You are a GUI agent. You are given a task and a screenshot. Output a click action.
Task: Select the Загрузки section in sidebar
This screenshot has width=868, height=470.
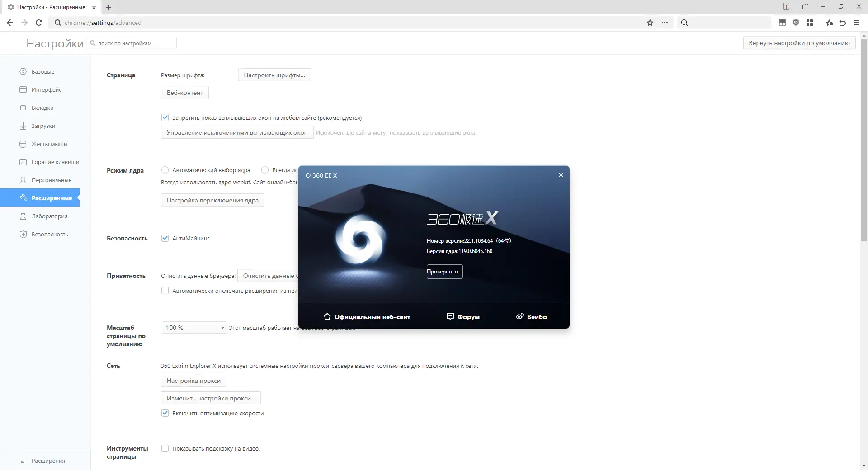click(43, 126)
